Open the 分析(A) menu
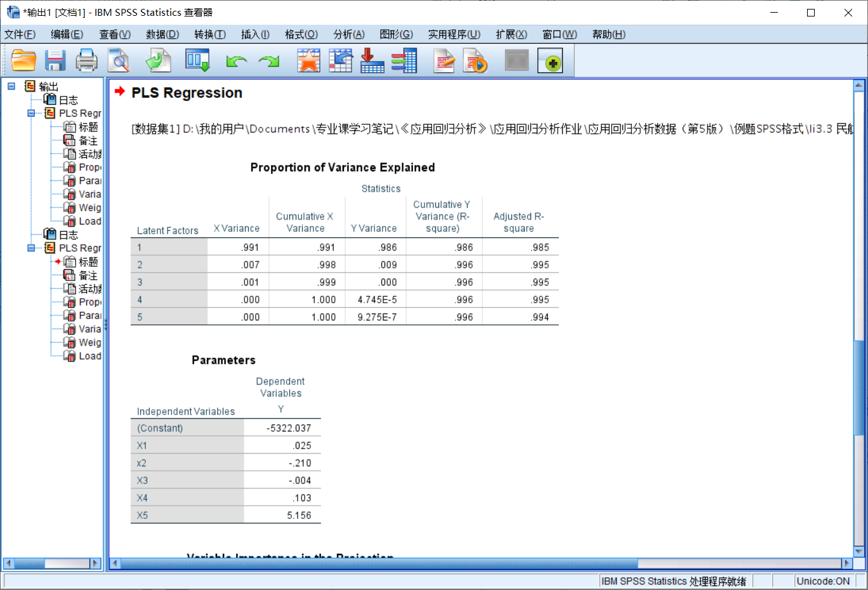The width and height of the screenshot is (868, 590). click(x=349, y=34)
